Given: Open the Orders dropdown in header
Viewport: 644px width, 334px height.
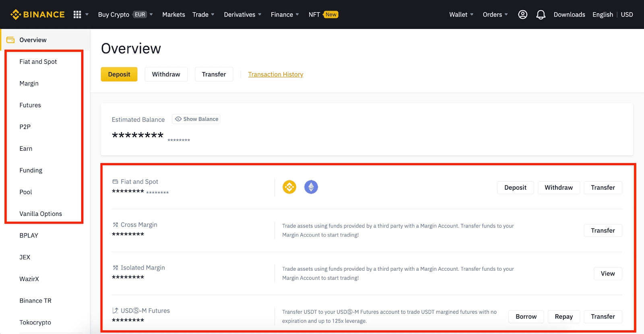Looking at the screenshot, I should point(495,15).
